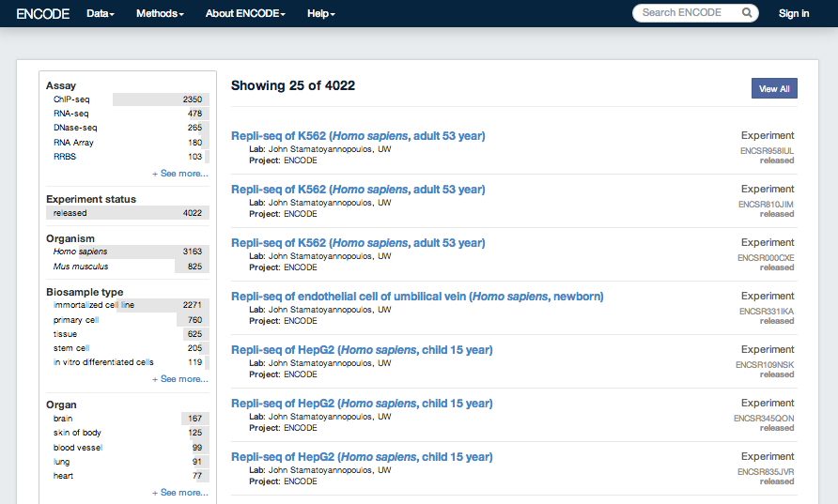Open Repli-seq of endothelial cell experiment
Image resolution: width=838 pixels, height=504 pixels.
[x=417, y=297]
